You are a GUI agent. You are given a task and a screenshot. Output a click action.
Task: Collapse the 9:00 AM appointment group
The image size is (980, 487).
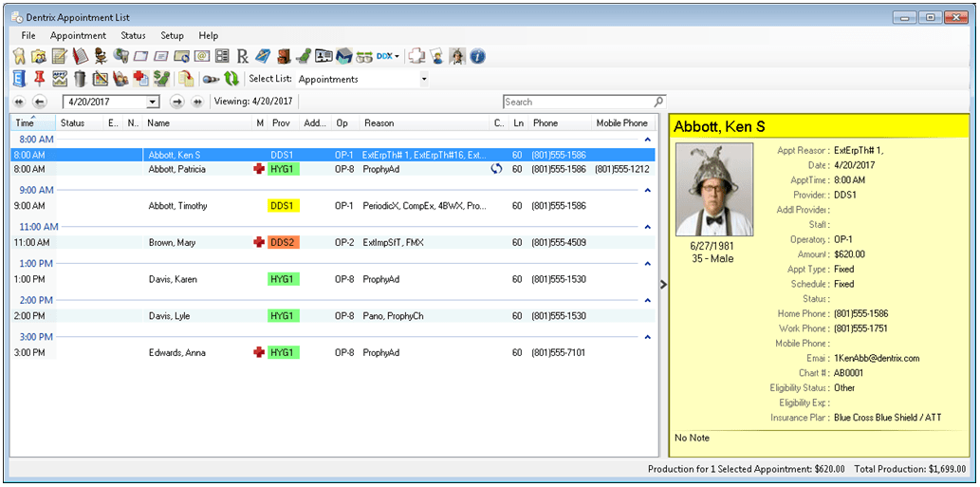[x=648, y=190]
